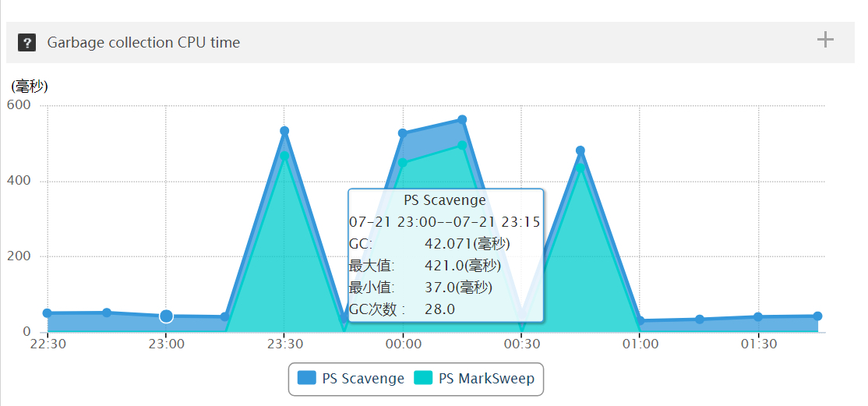Click the PS Scavenge tooltip box
This screenshot has width=868, height=406.
pyautogui.click(x=445, y=255)
